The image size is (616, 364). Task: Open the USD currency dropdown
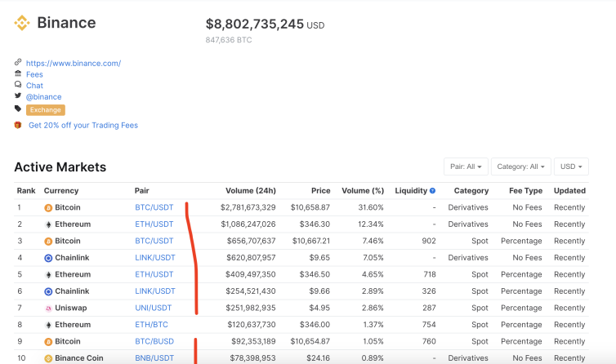[571, 166]
